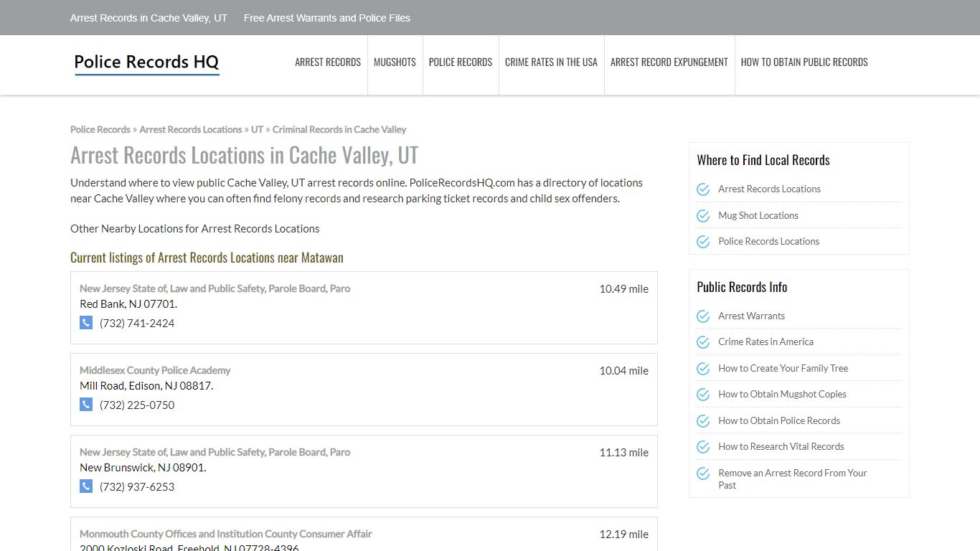Click checkmark icon next to Remove an Arrest Record
This screenshot has height=551, width=980.
point(703,474)
